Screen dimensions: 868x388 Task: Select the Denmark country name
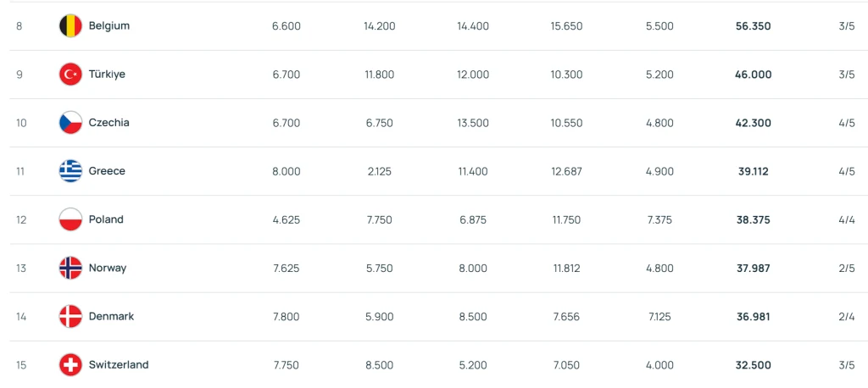[x=111, y=316]
